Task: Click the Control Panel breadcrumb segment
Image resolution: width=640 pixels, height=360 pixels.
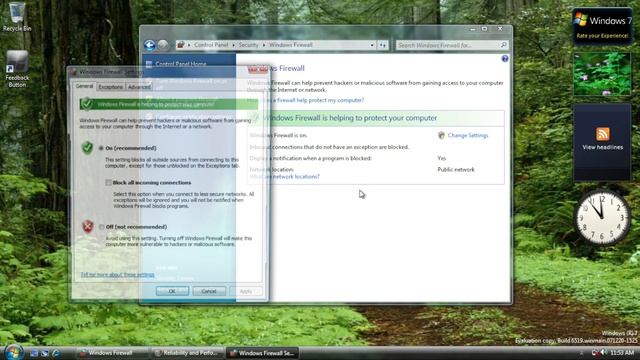Action: [211, 45]
